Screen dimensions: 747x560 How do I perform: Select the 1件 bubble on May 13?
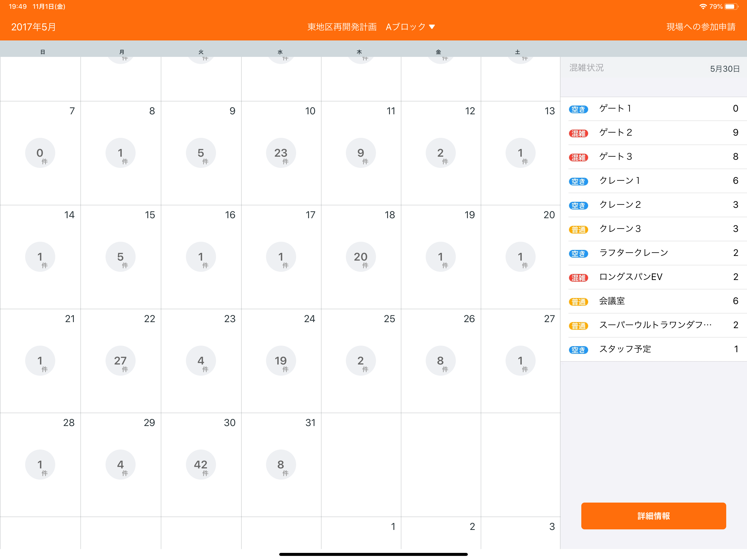coord(520,153)
